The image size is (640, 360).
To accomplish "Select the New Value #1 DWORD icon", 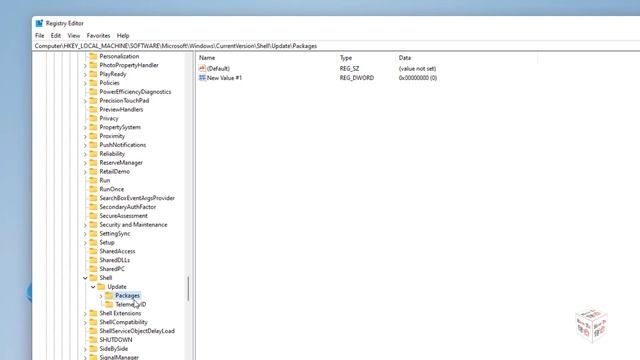I will coord(202,78).
